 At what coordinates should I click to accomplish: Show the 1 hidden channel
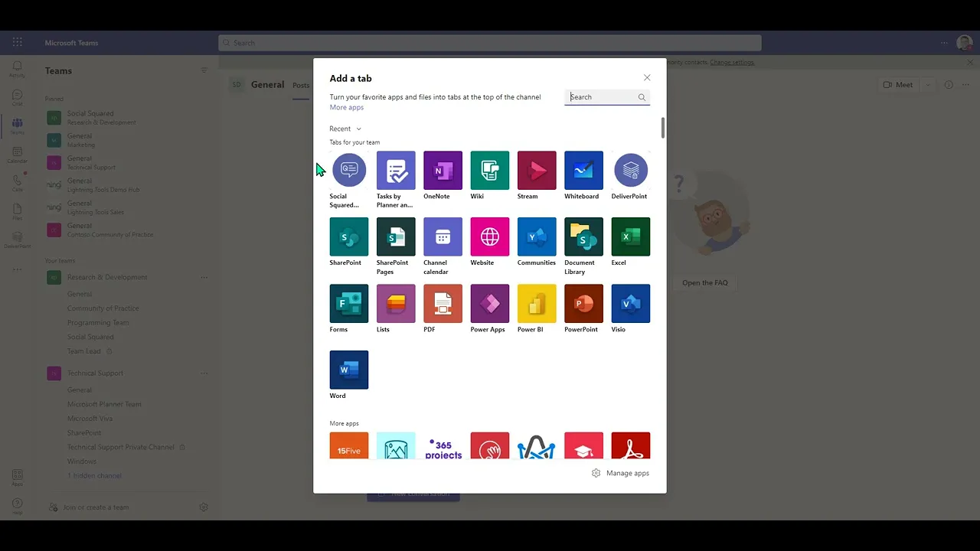(94, 475)
